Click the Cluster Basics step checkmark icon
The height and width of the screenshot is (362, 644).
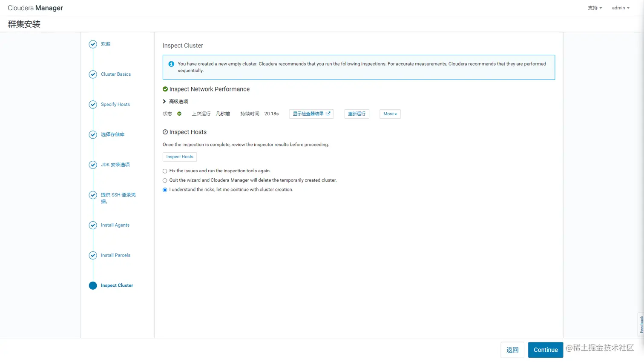(93, 74)
